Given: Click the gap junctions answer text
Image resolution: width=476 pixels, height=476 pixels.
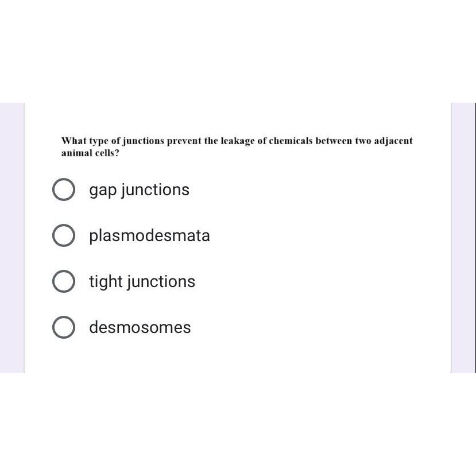Looking at the screenshot, I should coord(139,189).
